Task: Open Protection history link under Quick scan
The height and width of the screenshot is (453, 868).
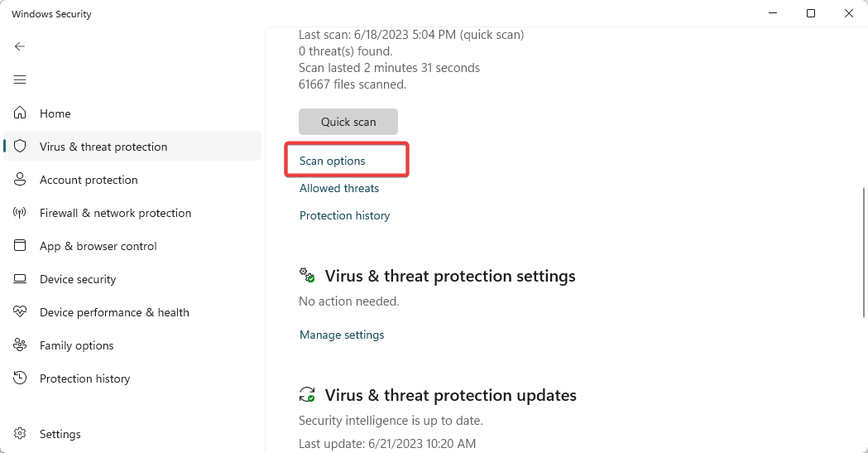Action: 344,215
